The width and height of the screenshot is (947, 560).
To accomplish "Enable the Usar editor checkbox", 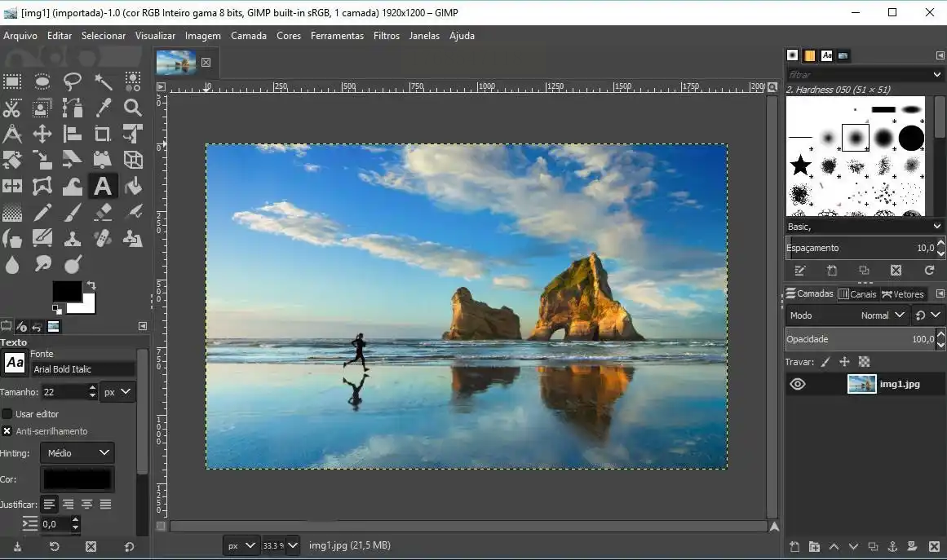I will pyautogui.click(x=7, y=414).
